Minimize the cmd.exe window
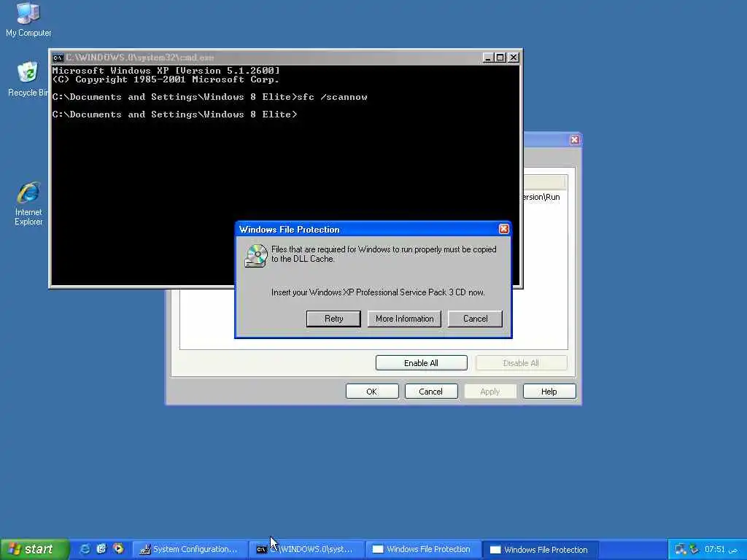 (487, 58)
